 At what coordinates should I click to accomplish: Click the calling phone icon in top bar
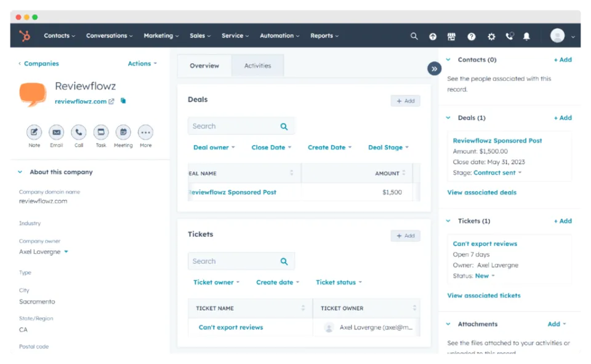tap(510, 36)
